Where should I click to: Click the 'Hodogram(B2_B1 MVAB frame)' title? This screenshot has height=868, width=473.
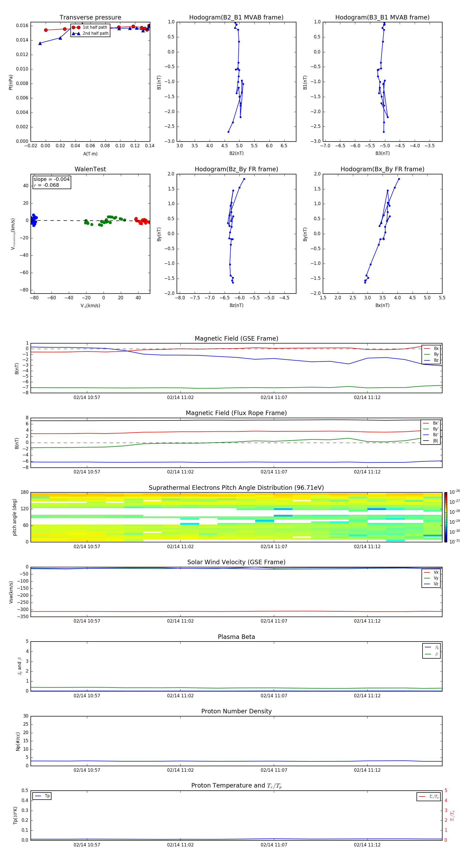(236, 18)
